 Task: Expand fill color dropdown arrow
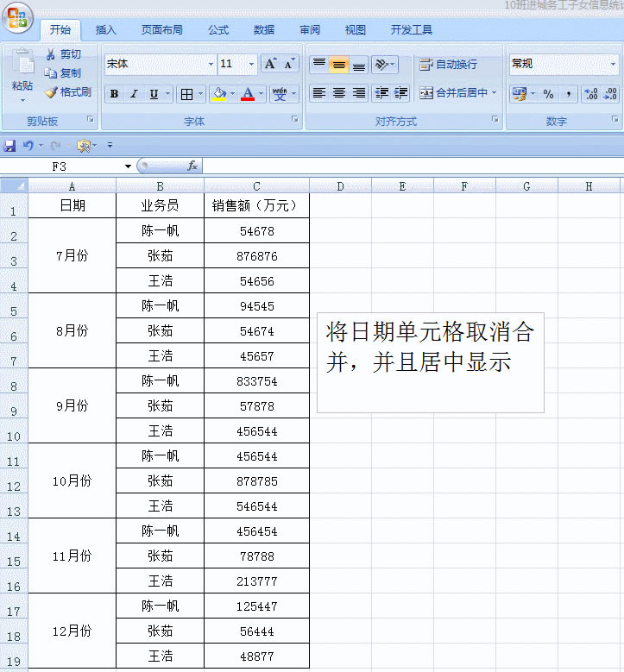(x=232, y=93)
